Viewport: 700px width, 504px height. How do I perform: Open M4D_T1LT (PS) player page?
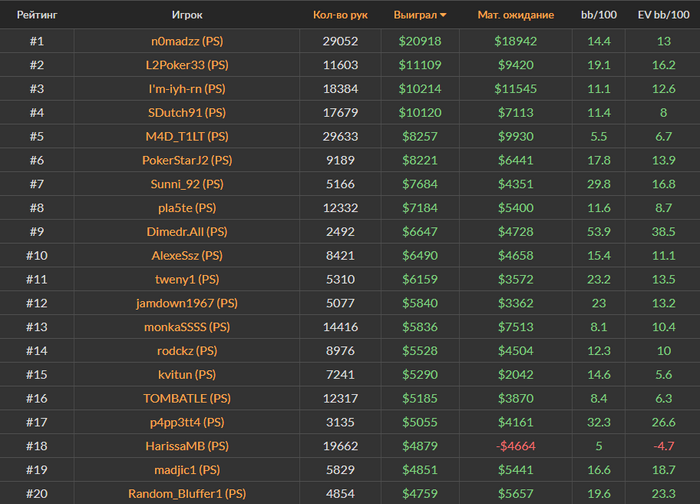pos(186,136)
